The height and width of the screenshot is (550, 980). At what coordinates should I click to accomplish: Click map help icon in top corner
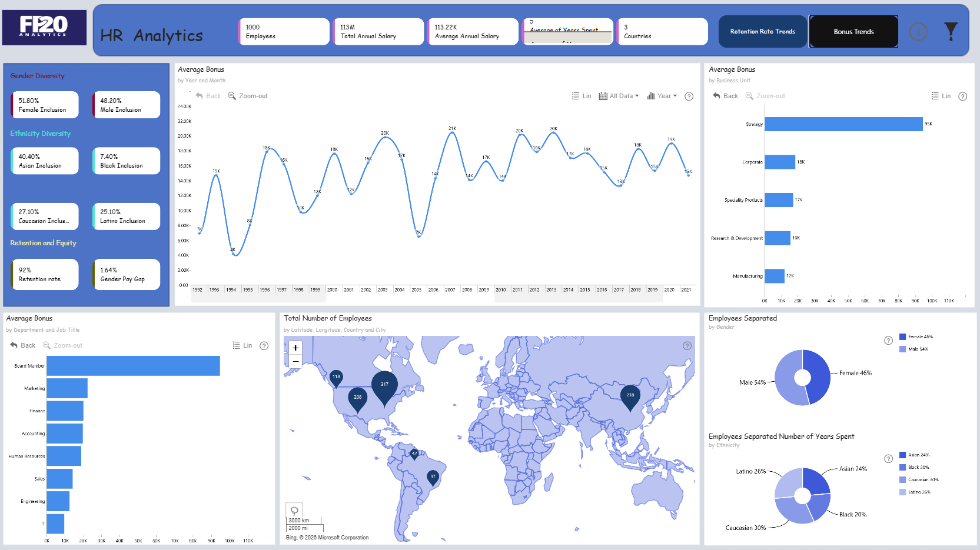pos(687,345)
